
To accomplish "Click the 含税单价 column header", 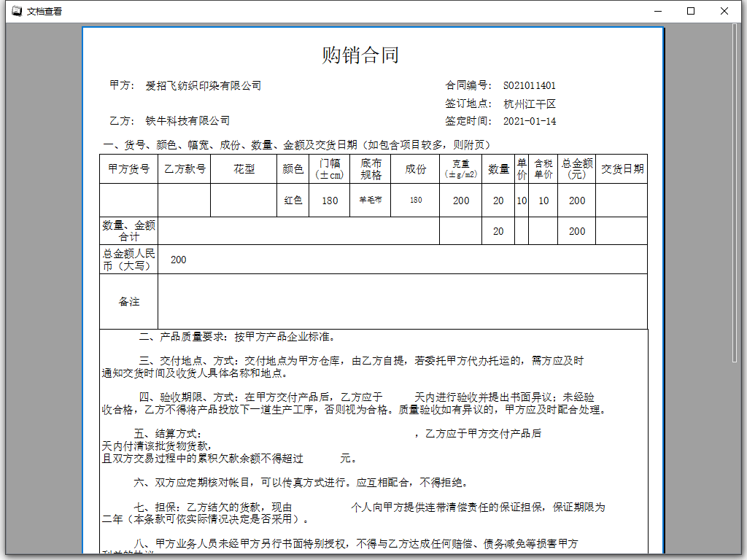I will pyautogui.click(x=543, y=169).
